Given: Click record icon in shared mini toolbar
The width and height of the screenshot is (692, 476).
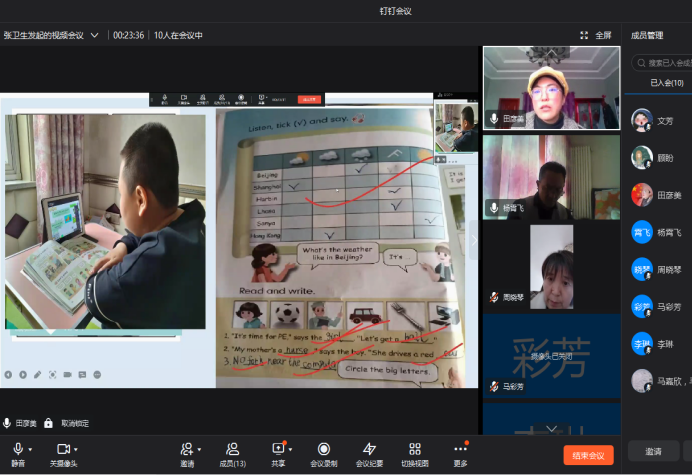Looking at the screenshot, I should tap(241, 99).
